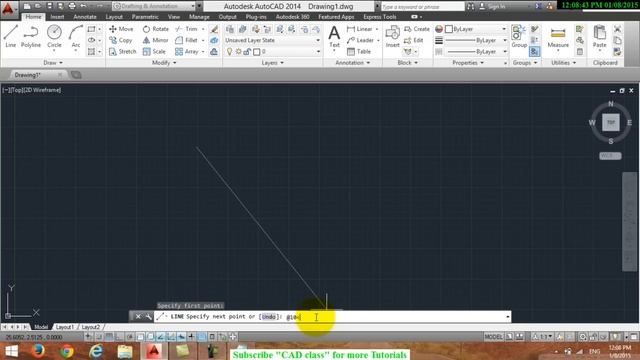
Task: Click the Erase tool icon
Action: [214, 29]
